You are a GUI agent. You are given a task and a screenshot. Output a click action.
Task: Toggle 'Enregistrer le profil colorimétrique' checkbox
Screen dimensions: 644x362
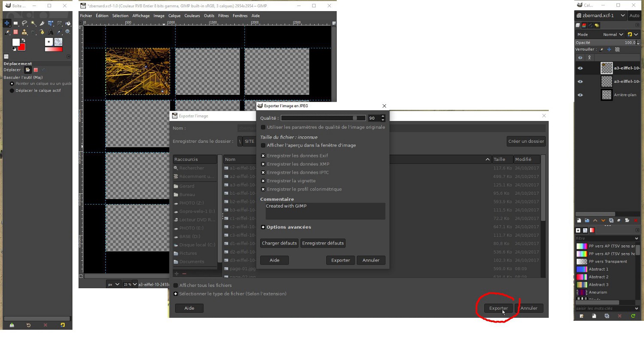point(263,189)
